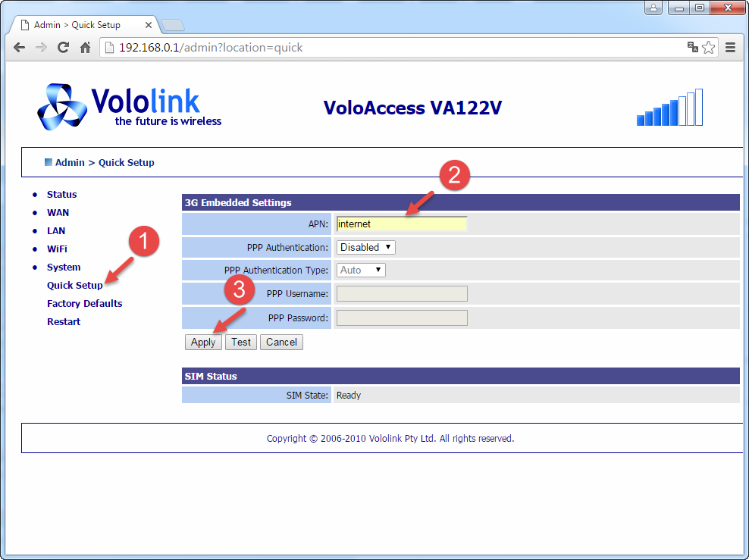Click the browser address bar
This screenshot has width=749, height=560.
click(x=394, y=47)
